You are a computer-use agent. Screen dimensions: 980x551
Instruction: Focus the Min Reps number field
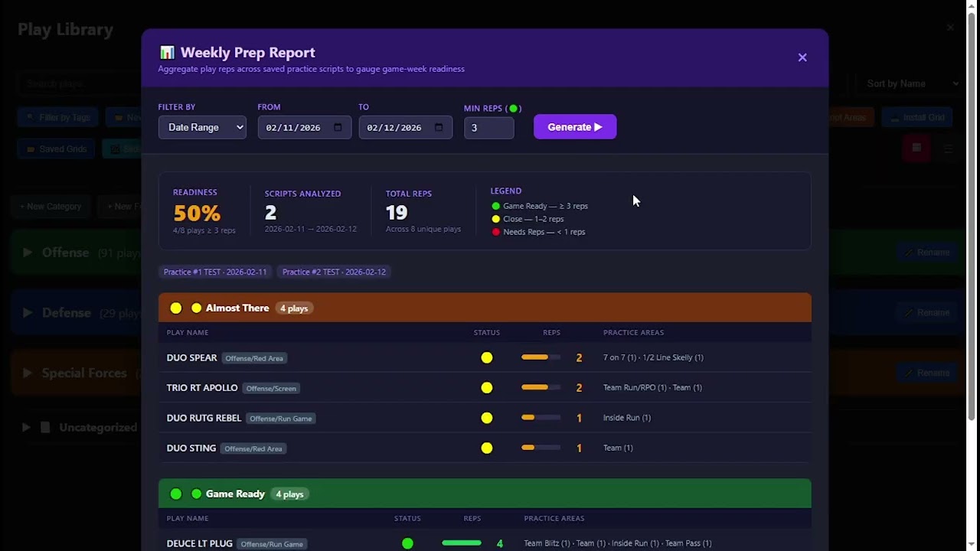pyautogui.click(x=488, y=127)
